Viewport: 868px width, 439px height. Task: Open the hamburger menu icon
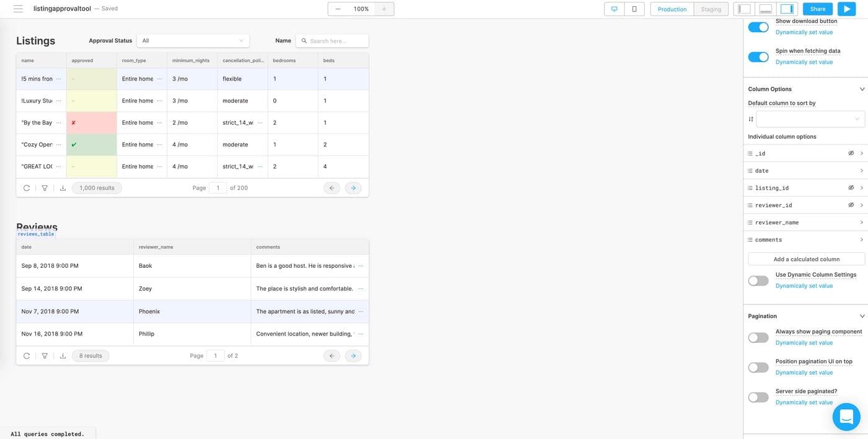point(18,9)
